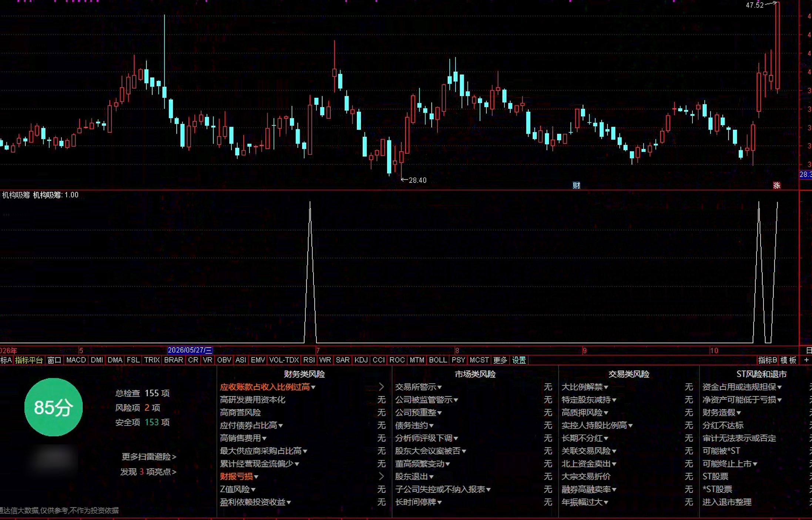Click month 7 on the time axis
This screenshot has height=520, width=812.
click(318, 350)
